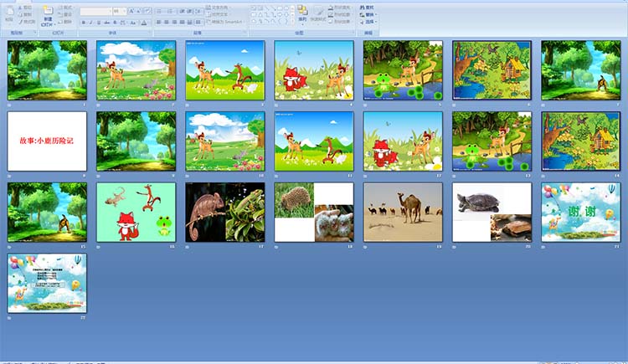
Task: Open the Text Direction (文字方向) dropdown
Action: pos(219,8)
